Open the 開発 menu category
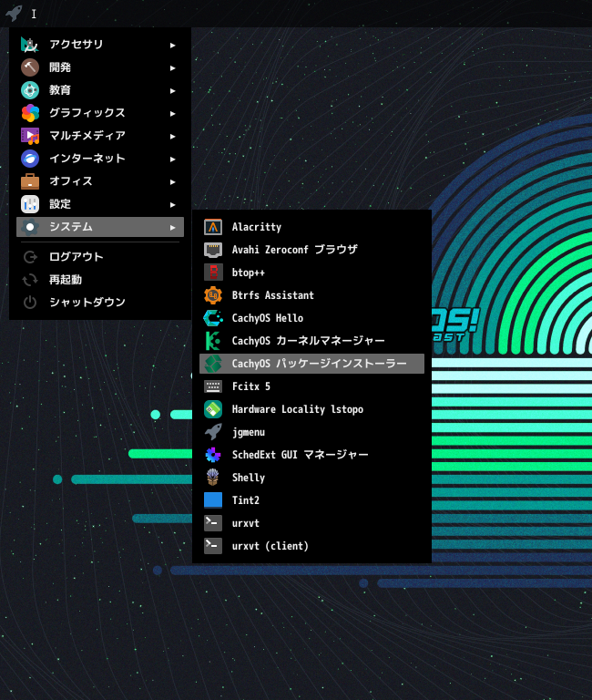592x700 pixels. tap(100, 67)
